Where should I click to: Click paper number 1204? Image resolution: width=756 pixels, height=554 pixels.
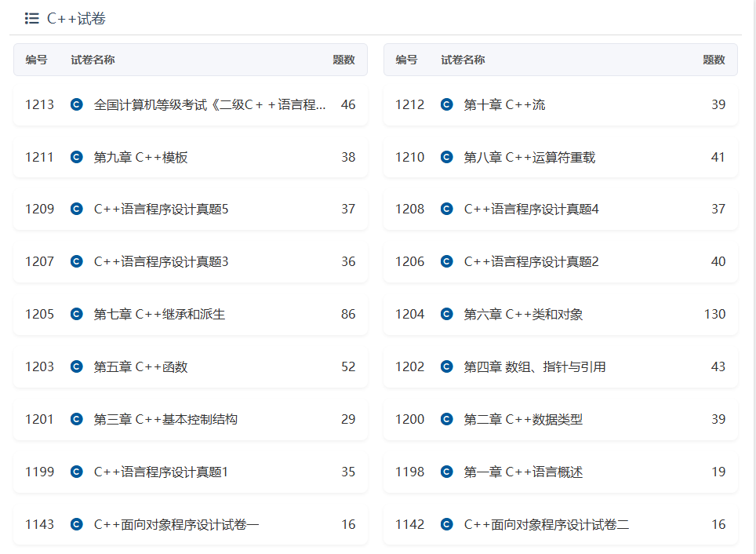coord(410,314)
